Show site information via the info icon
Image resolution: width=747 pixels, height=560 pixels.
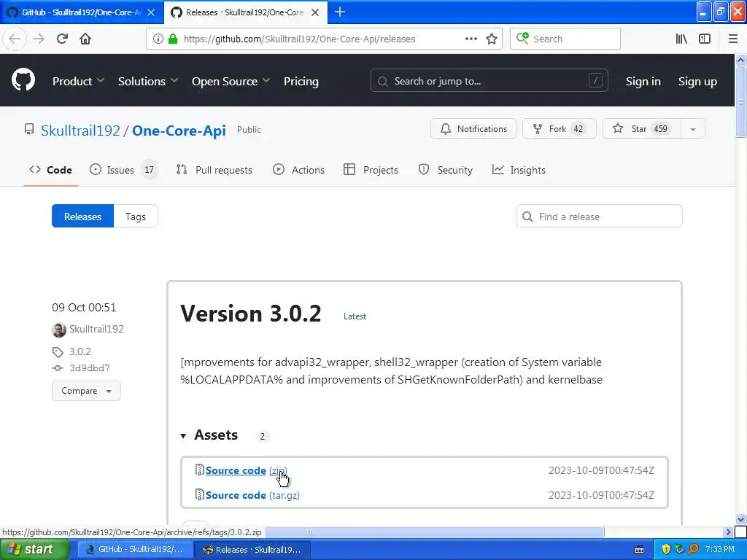pos(158,39)
